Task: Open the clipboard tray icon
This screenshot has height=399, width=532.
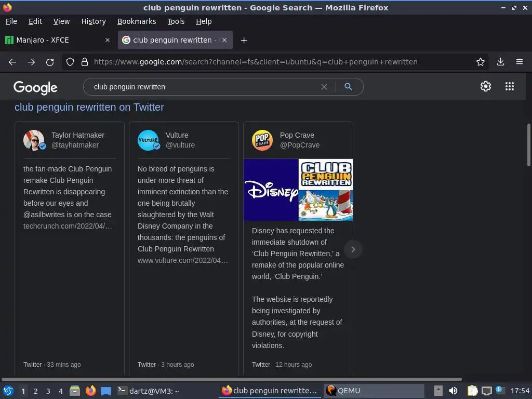Action: tap(472, 391)
